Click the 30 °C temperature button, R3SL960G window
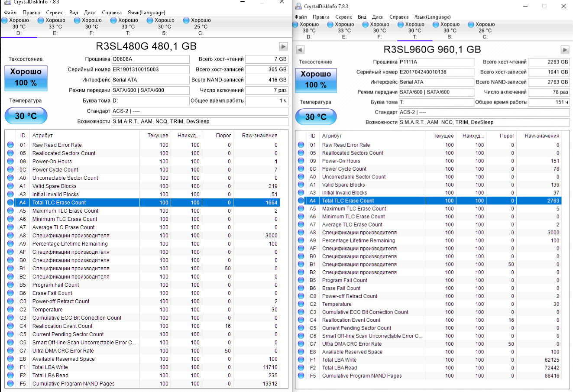Screen dimensions: 573x392 pos(316,117)
